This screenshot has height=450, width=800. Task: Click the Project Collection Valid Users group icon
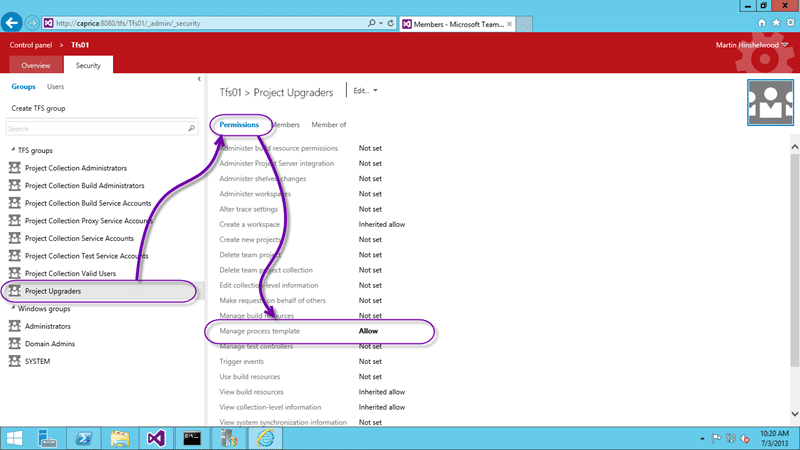[x=14, y=273]
